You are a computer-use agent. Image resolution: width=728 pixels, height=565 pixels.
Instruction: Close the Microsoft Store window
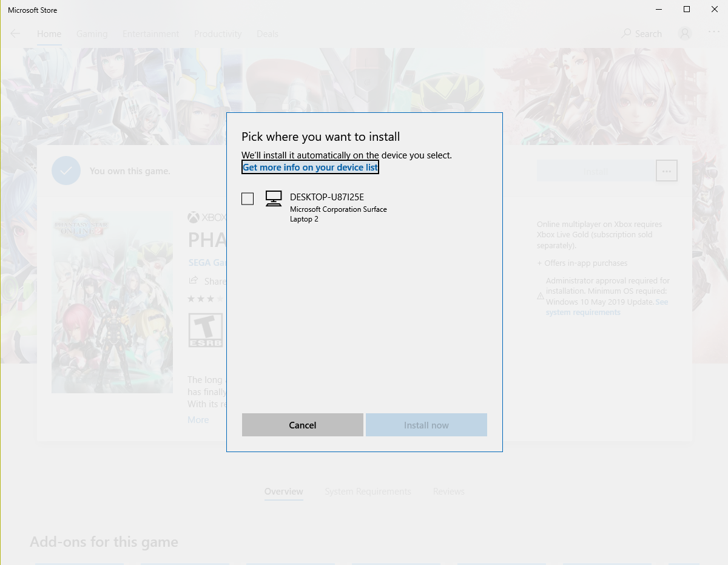pyautogui.click(x=715, y=9)
